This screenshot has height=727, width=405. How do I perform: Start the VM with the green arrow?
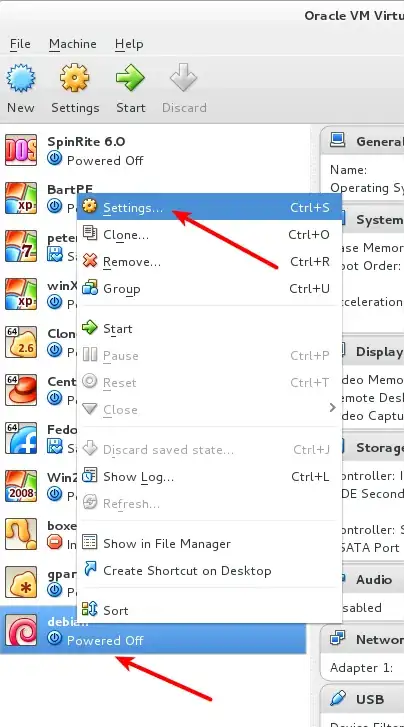coord(130,78)
